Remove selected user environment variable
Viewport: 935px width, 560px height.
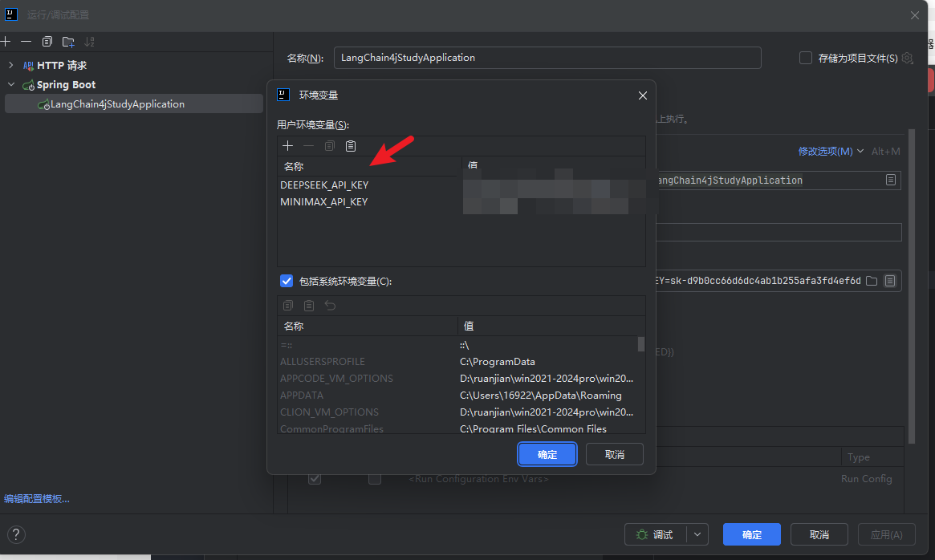(x=308, y=145)
